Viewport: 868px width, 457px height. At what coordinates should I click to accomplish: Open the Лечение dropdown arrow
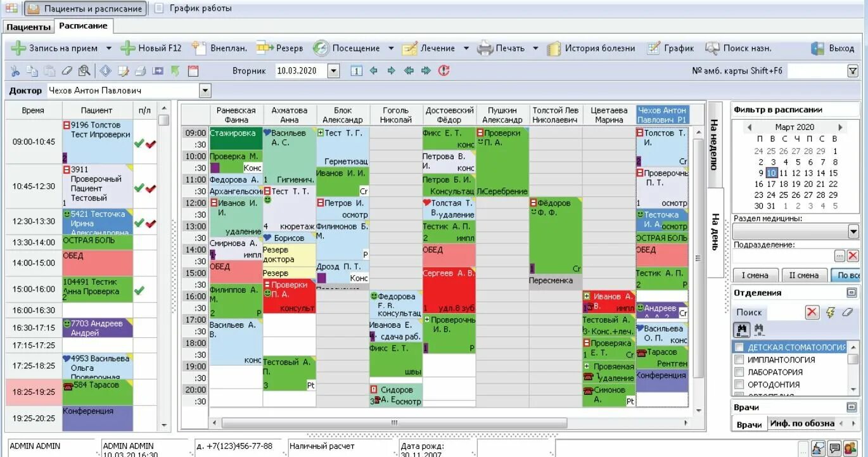click(466, 48)
